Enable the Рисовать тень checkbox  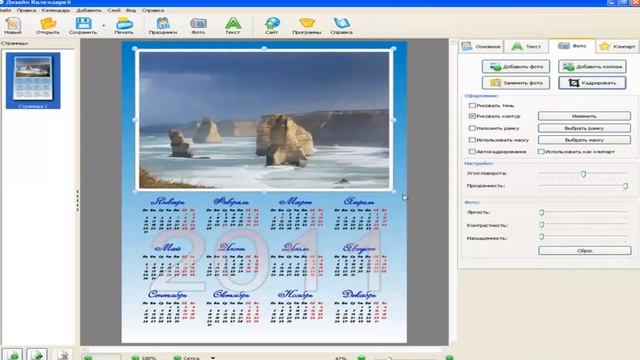coord(472,105)
